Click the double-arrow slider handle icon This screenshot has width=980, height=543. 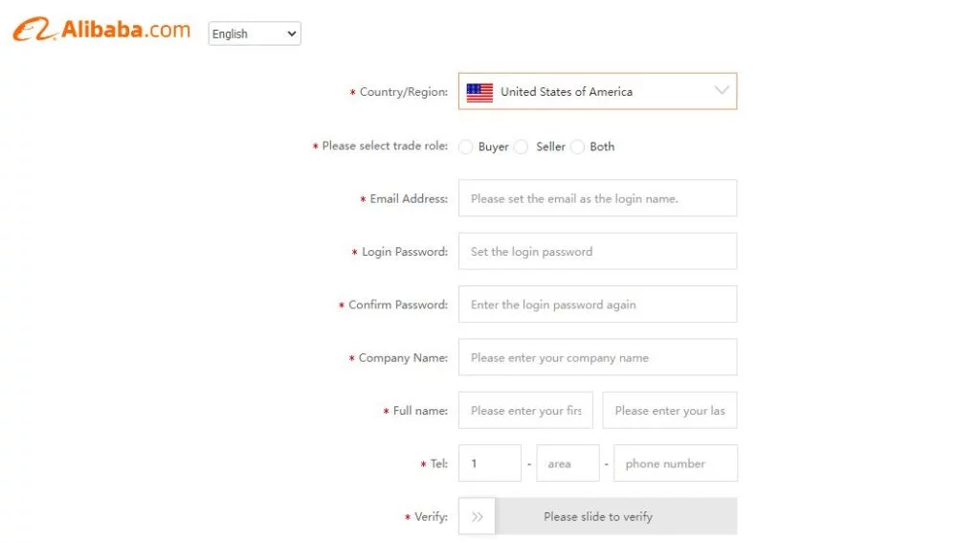click(x=478, y=516)
